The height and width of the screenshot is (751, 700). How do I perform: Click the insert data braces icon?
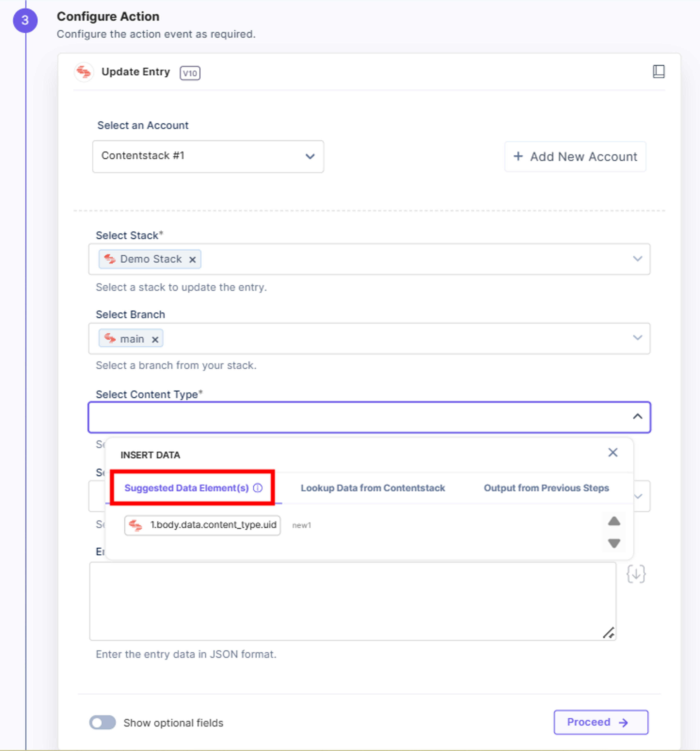(636, 574)
